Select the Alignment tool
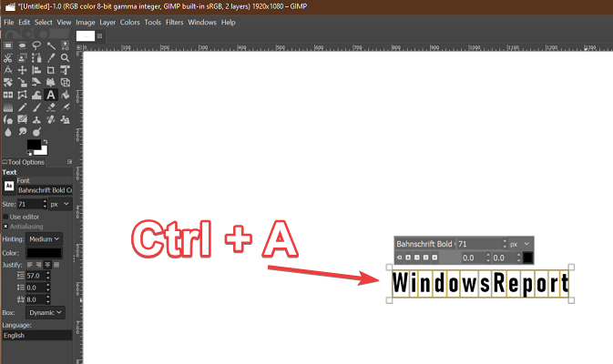This screenshot has width=613, height=364. 36,70
